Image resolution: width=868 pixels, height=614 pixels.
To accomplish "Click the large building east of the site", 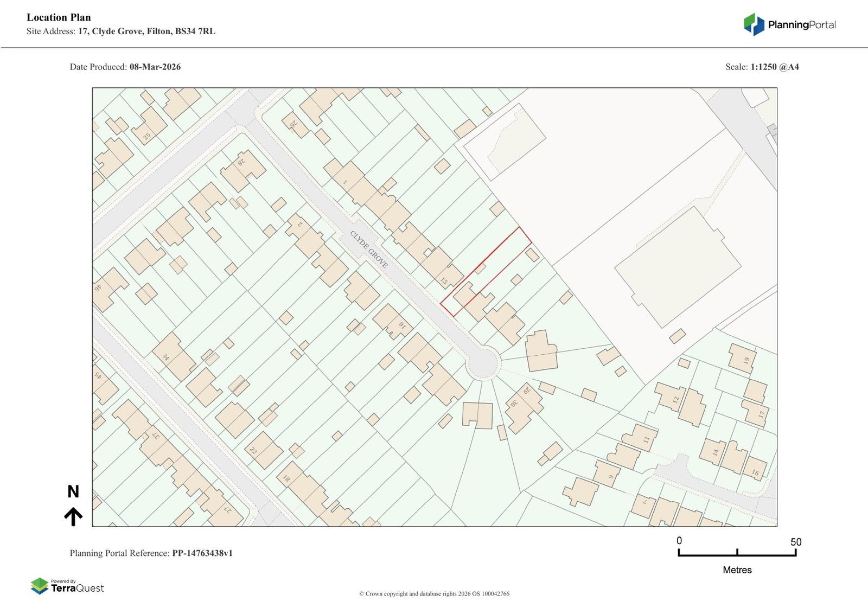I will (x=678, y=266).
